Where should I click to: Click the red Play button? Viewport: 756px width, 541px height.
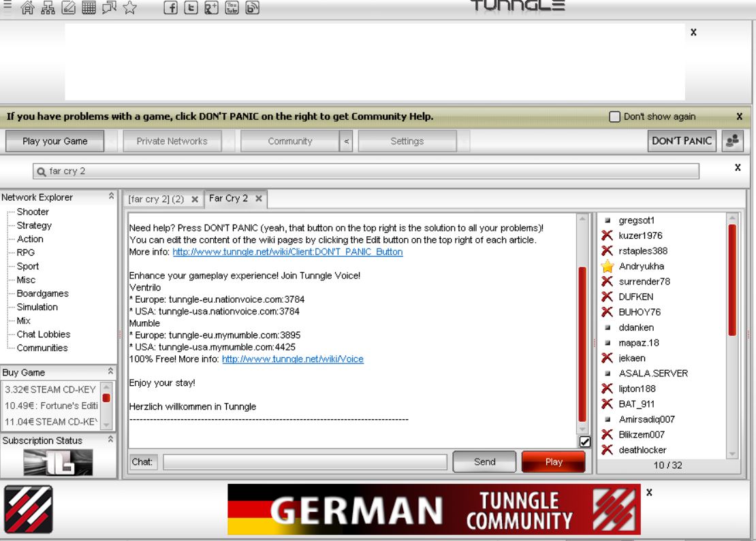(554, 462)
